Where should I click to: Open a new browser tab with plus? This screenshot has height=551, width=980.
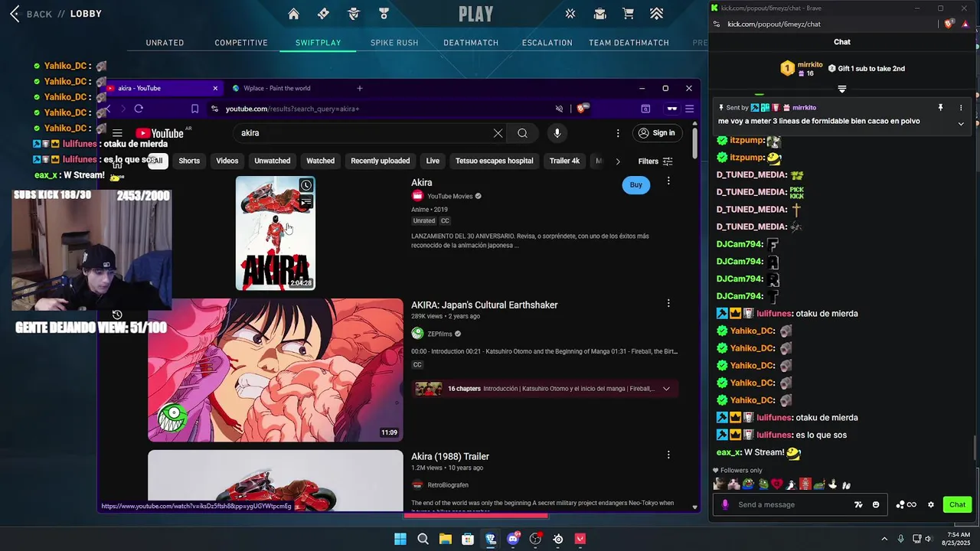tap(359, 88)
